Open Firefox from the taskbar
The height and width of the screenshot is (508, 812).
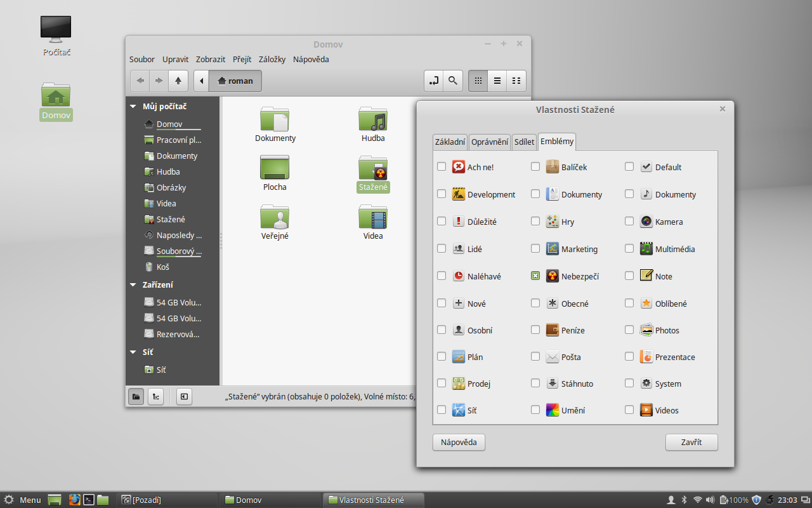click(x=75, y=500)
